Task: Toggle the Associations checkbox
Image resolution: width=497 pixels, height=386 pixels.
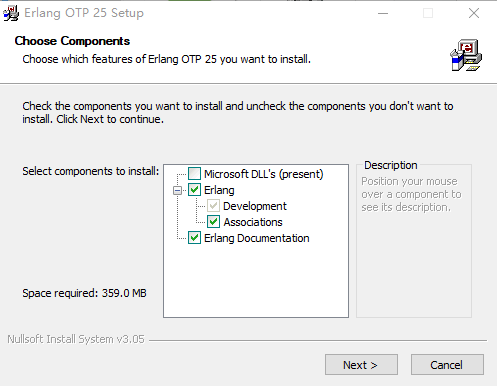Action: [x=213, y=222]
